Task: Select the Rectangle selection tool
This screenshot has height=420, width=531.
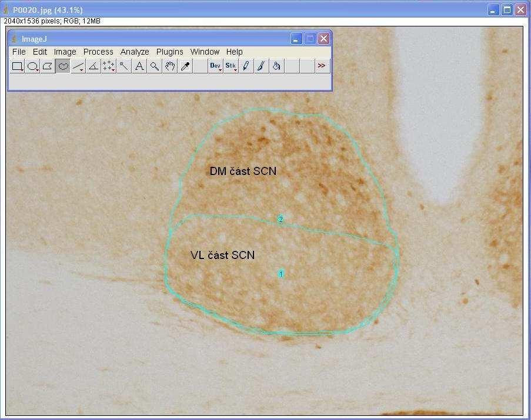Action: point(17,66)
